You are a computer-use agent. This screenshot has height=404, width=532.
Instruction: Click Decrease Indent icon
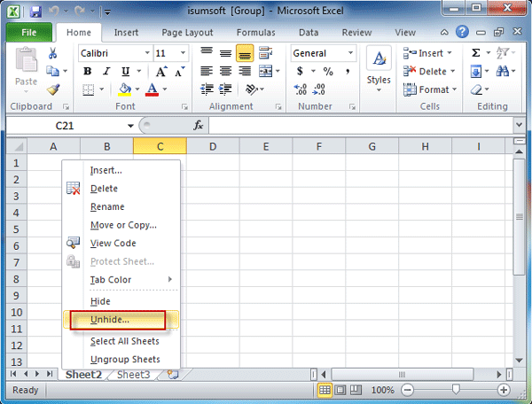pyautogui.click(x=207, y=89)
